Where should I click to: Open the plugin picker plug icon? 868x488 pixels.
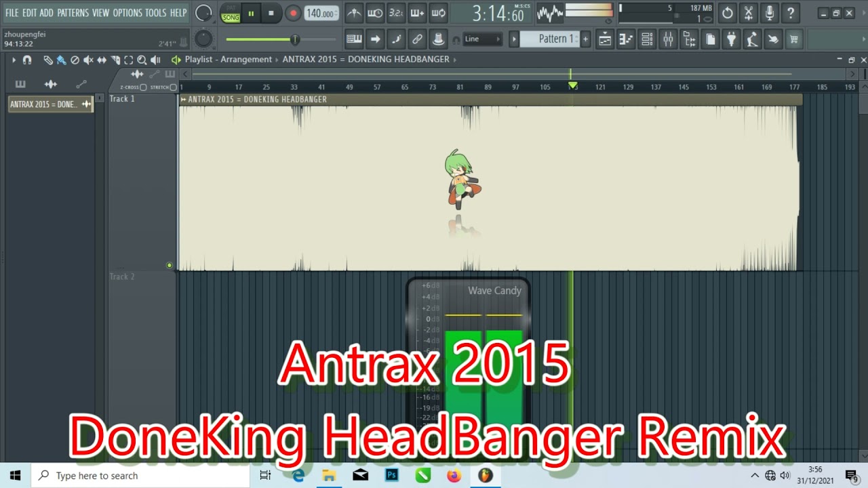(731, 39)
